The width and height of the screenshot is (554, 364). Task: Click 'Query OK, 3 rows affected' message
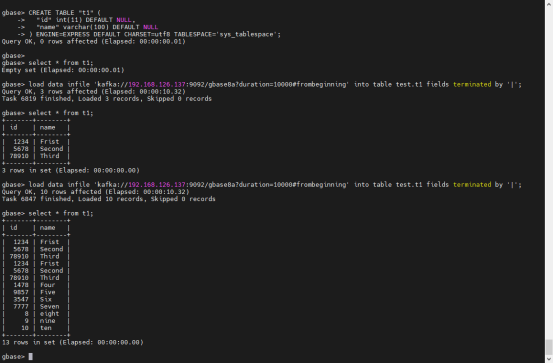[x=93, y=92]
